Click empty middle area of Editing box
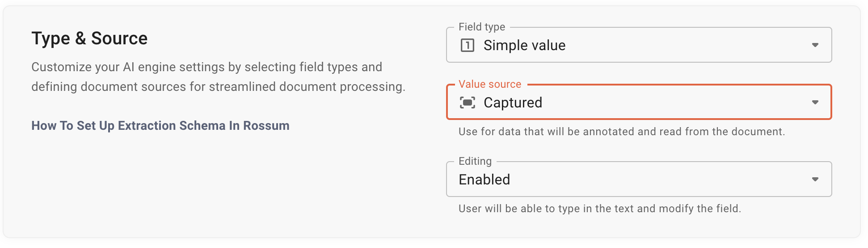This screenshot has height=248, width=868. pyautogui.click(x=662, y=180)
